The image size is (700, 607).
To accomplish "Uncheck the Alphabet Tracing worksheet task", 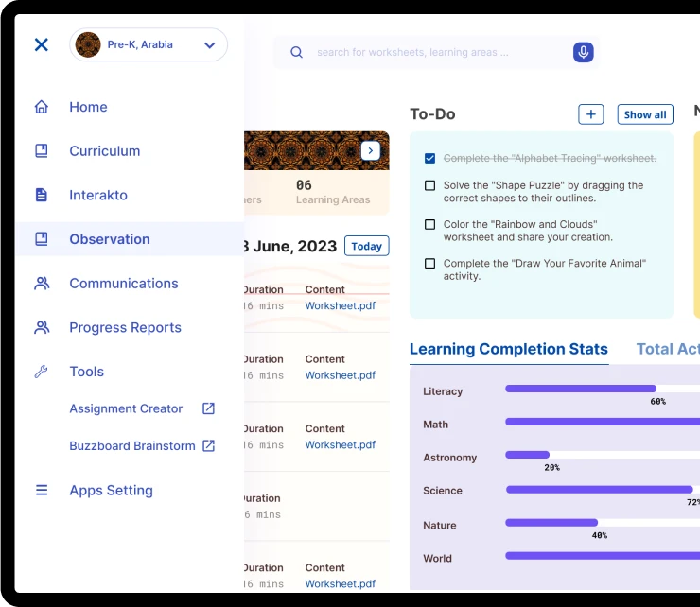I will pyautogui.click(x=430, y=159).
